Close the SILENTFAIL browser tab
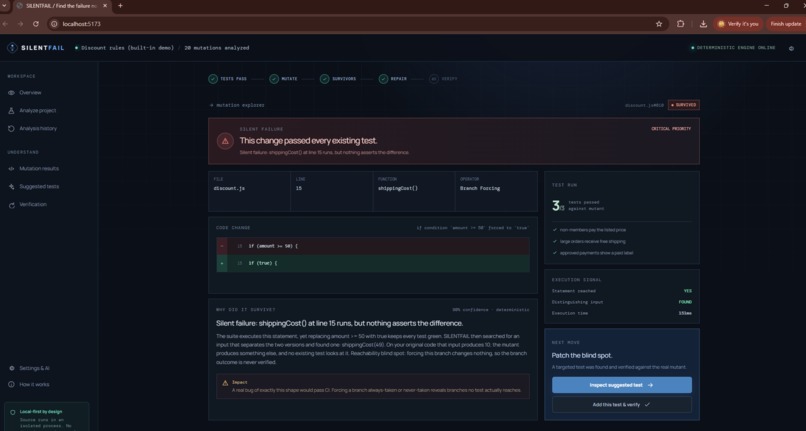806x431 pixels. 105,6
